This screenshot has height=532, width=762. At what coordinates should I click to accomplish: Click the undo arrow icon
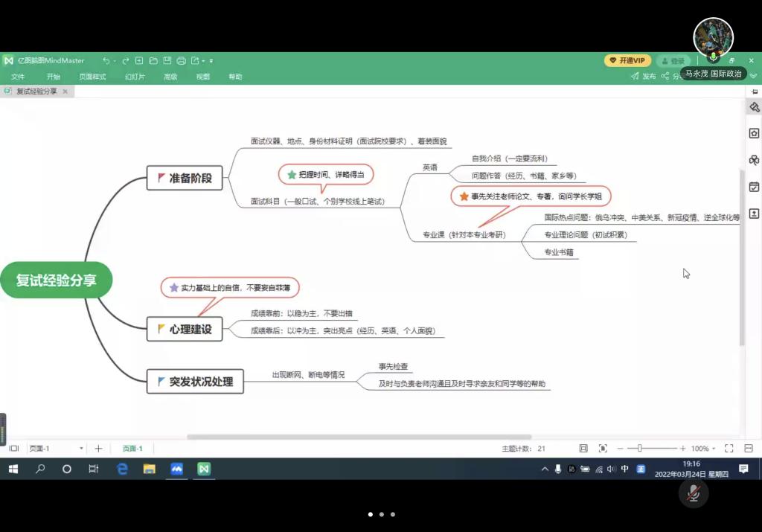click(106, 61)
